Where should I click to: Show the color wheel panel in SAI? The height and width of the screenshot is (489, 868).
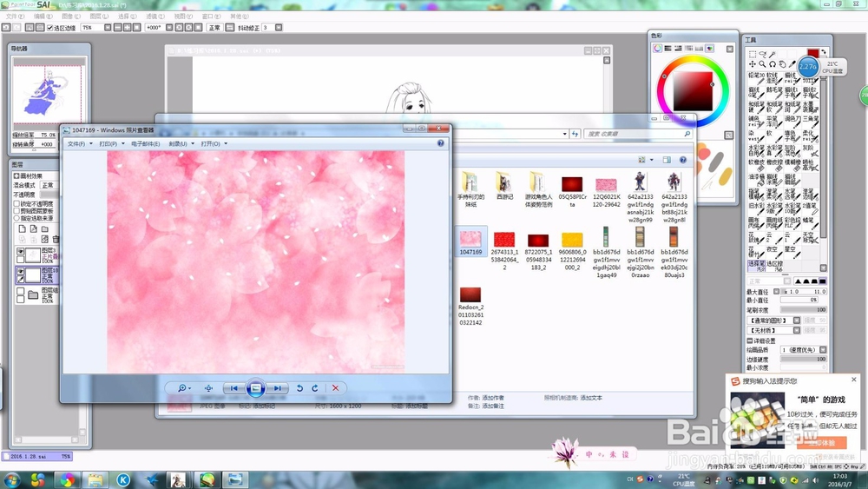pos(657,49)
